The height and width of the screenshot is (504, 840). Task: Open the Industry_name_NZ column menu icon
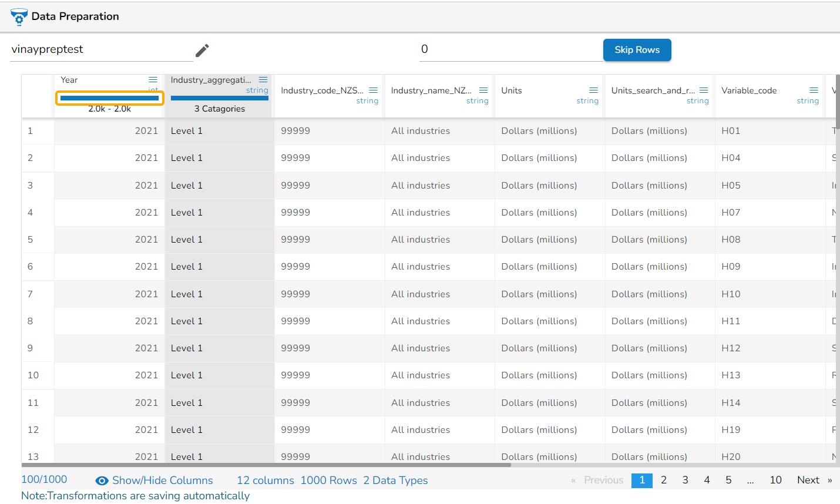point(483,90)
